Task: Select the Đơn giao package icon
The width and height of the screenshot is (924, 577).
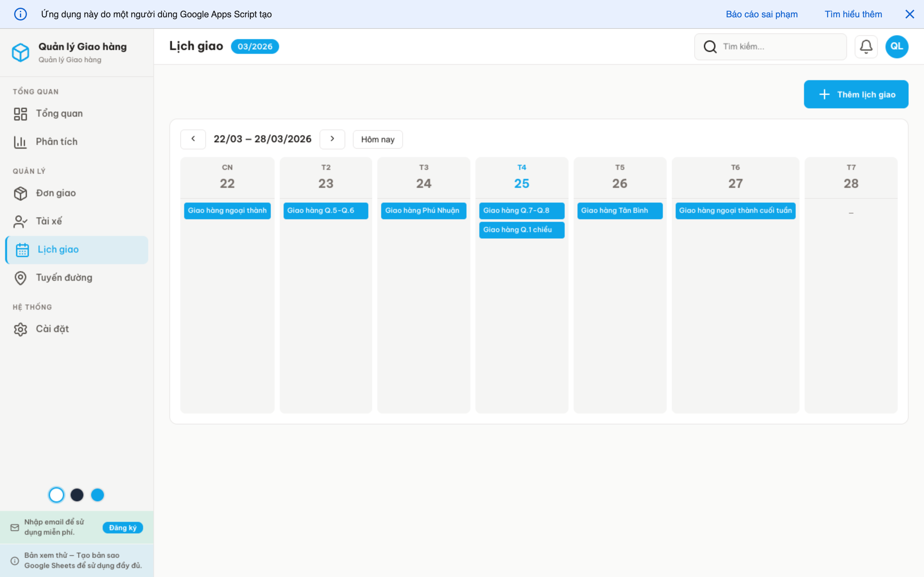Action: [x=21, y=193]
